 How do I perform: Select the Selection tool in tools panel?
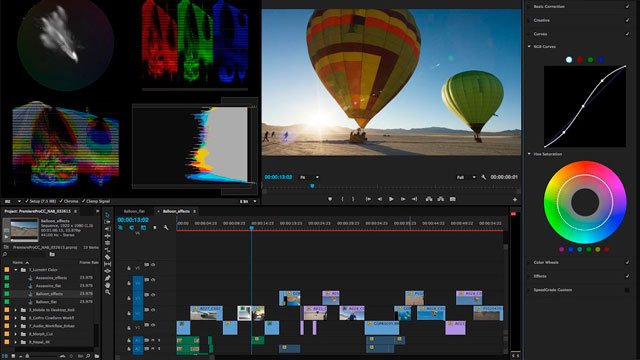[x=107, y=215]
